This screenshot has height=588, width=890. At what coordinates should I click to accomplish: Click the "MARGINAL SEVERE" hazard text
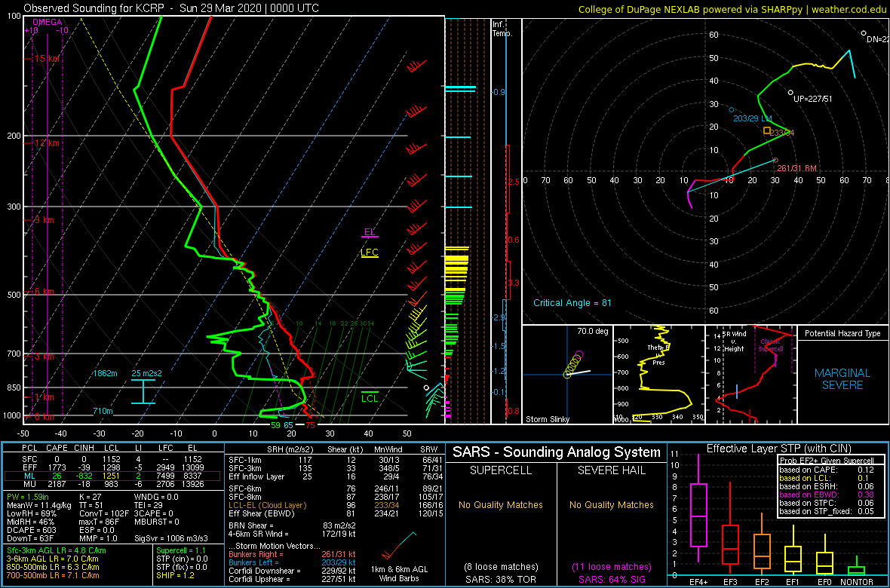pos(842,379)
